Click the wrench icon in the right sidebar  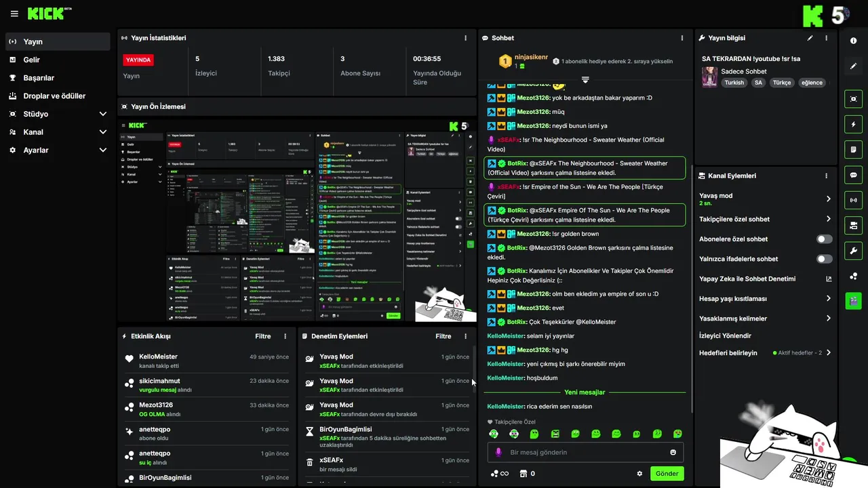click(853, 250)
